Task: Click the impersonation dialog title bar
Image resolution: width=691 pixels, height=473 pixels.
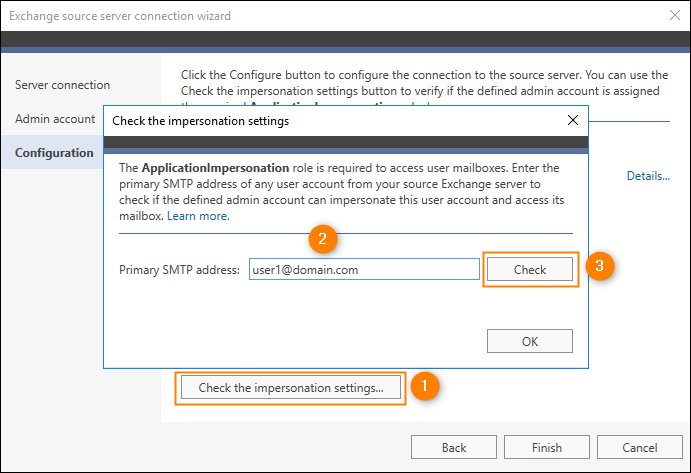Action: [335, 120]
